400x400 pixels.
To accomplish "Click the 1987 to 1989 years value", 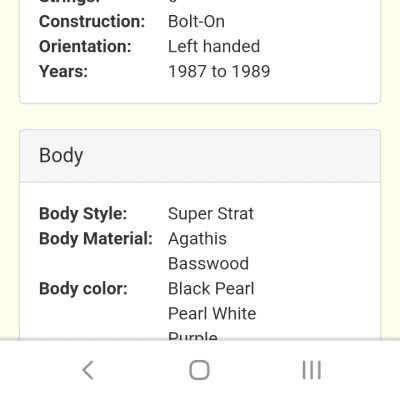I will click(219, 72).
